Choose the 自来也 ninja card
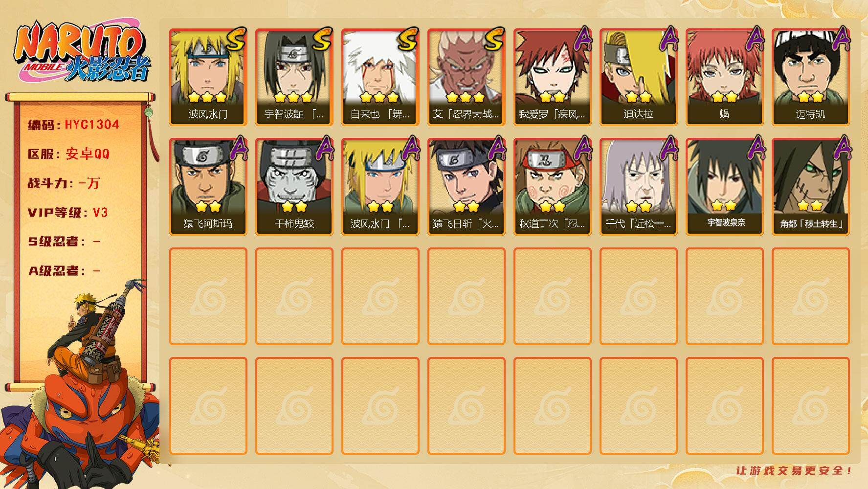Screen dimensions: 868x489 point(380,77)
